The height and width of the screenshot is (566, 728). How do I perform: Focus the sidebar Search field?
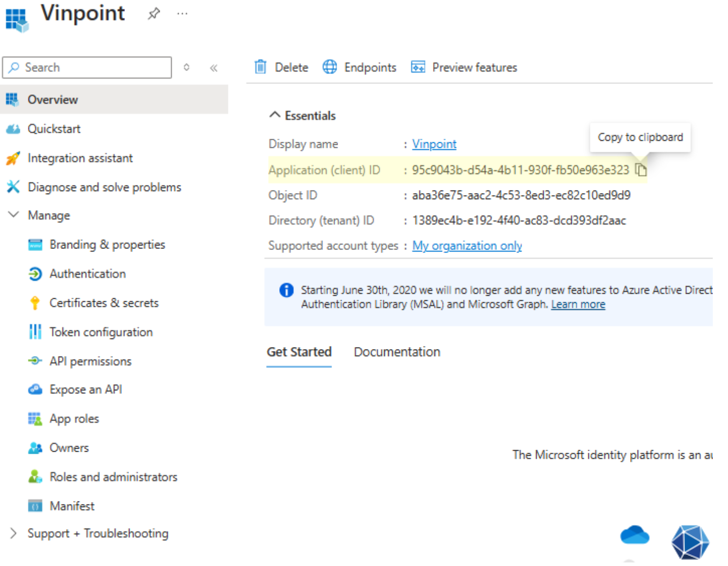[87, 68]
